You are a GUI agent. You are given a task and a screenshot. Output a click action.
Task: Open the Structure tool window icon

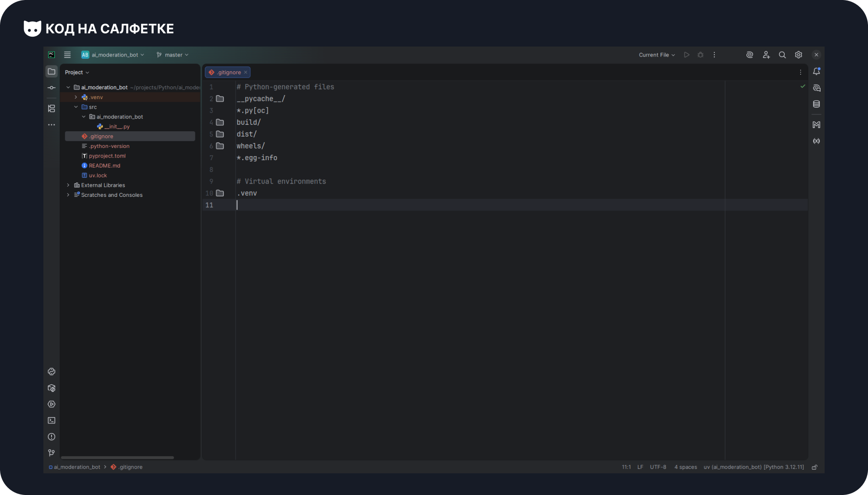[x=52, y=109]
